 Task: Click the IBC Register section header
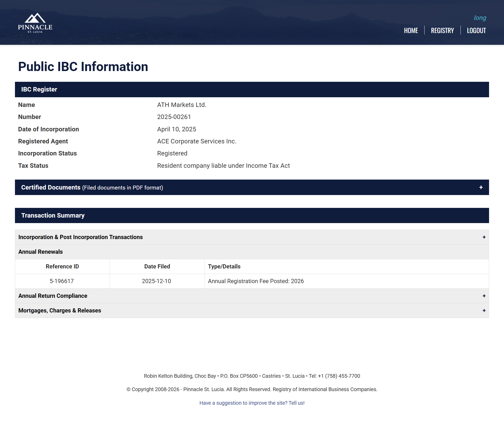click(252, 89)
